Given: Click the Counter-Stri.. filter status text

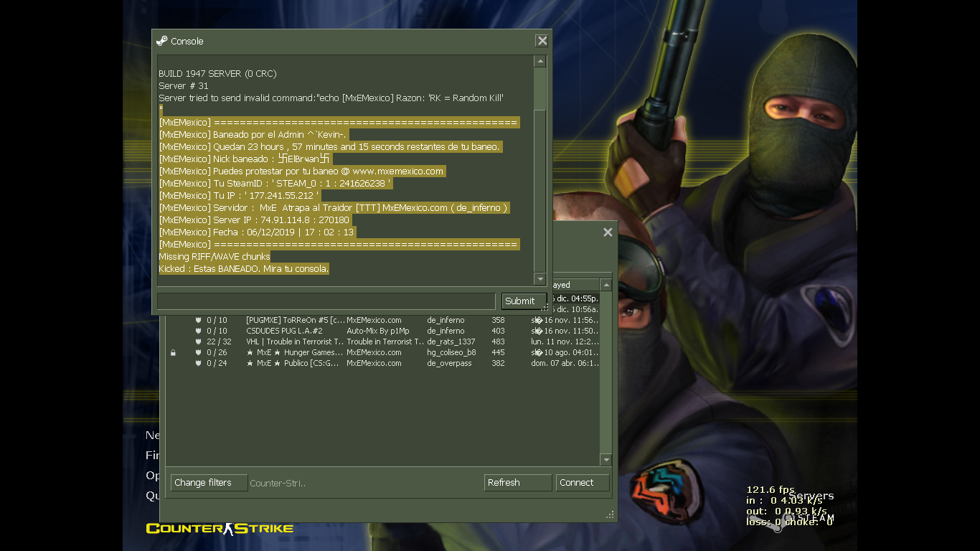Looking at the screenshot, I should (278, 483).
